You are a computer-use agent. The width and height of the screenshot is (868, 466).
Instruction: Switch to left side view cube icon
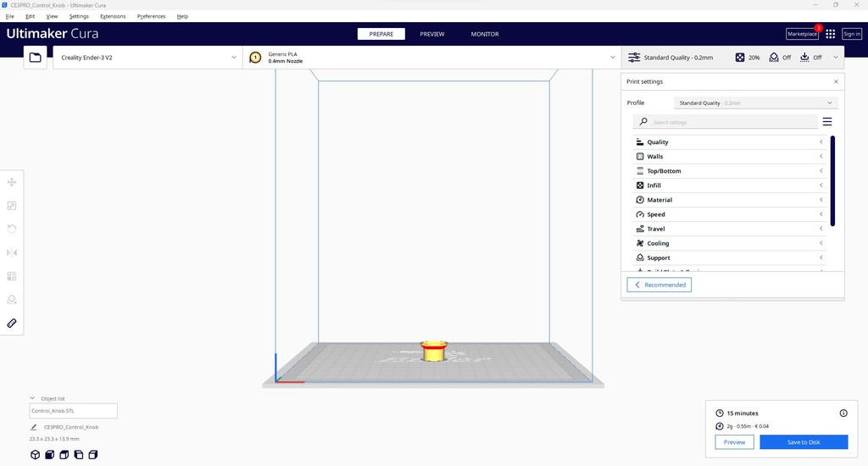point(79,455)
